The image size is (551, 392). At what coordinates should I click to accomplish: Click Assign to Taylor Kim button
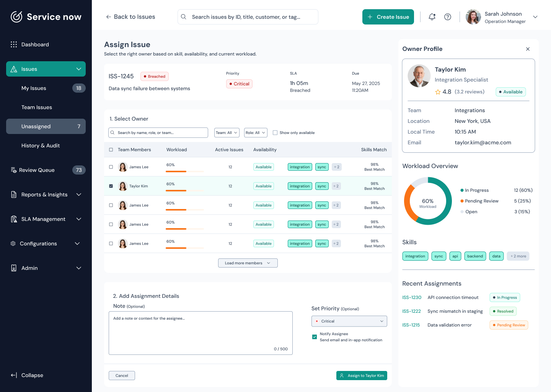coord(362,376)
